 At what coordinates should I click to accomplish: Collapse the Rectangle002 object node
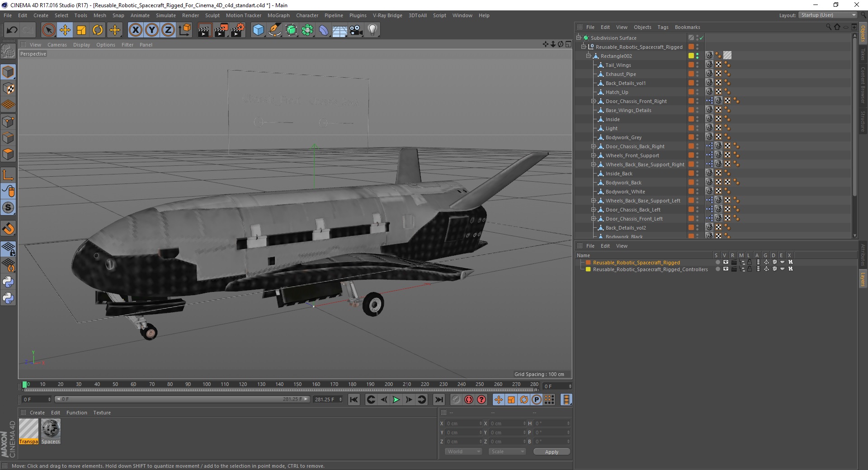(589, 56)
